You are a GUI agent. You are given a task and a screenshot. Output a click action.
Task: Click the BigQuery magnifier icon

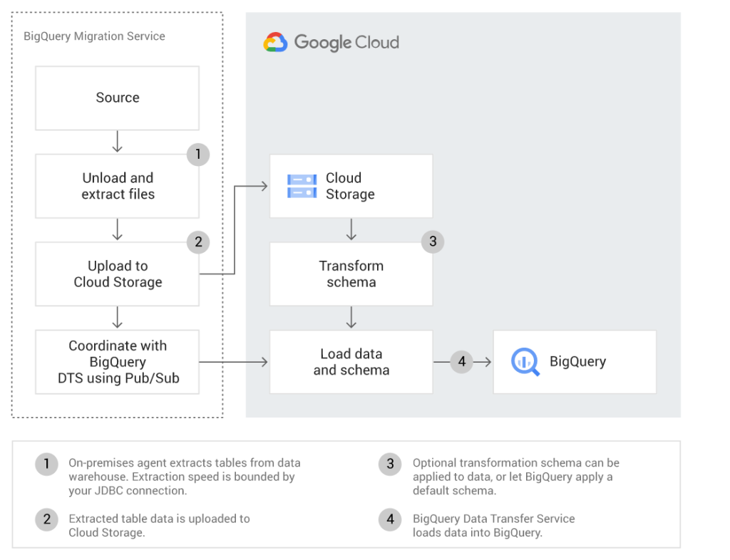[x=525, y=362]
